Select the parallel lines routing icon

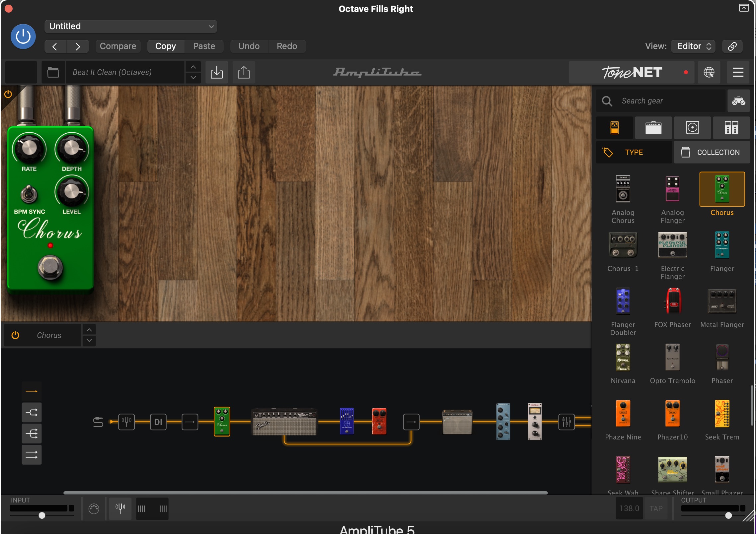click(32, 455)
